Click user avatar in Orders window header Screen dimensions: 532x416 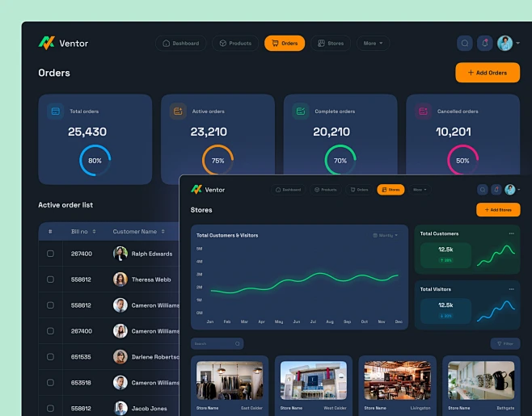click(505, 43)
